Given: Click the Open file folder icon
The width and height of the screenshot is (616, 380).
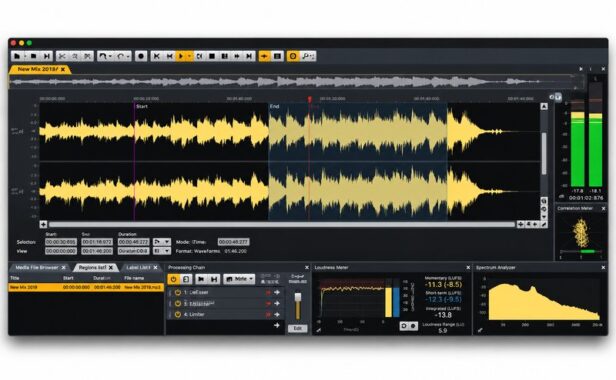Looking at the screenshot, I should tap(33, 56).
